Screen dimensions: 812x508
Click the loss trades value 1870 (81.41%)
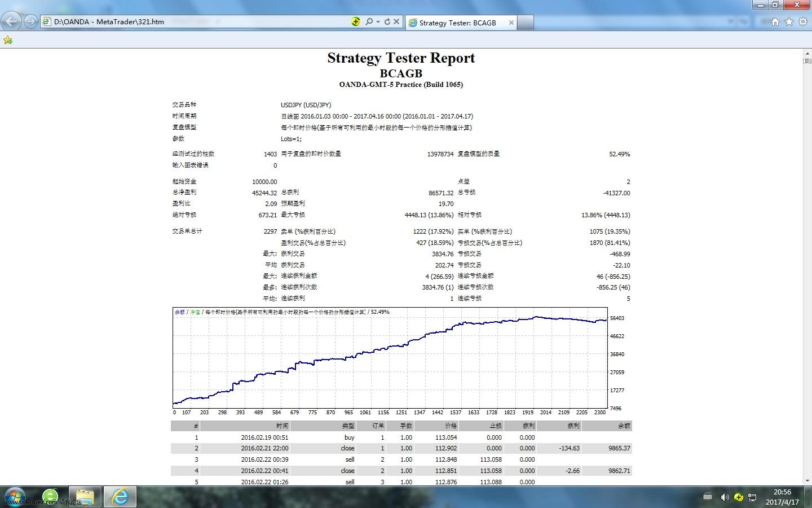610,243
